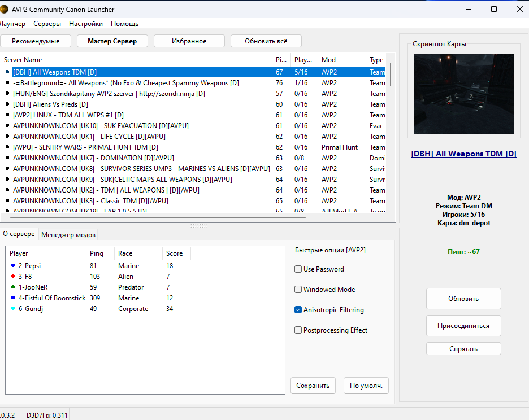
Task: Click status dot of SUK EVACUATION server
Action: (x=7, y=126)
